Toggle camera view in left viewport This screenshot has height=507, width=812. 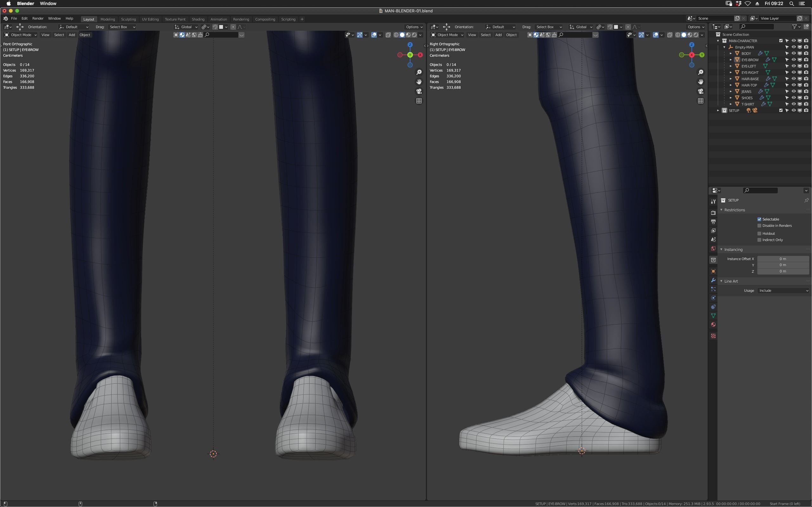[419, 91]
